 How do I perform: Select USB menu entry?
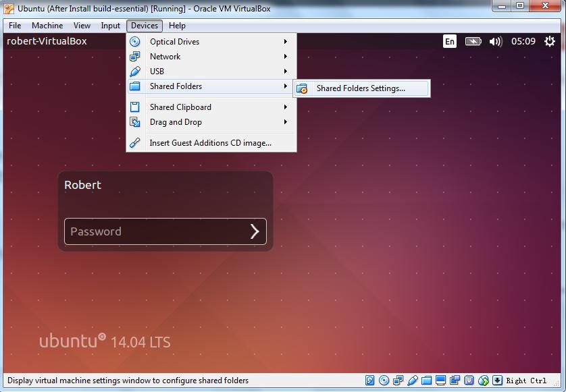(x=211, y=72)
